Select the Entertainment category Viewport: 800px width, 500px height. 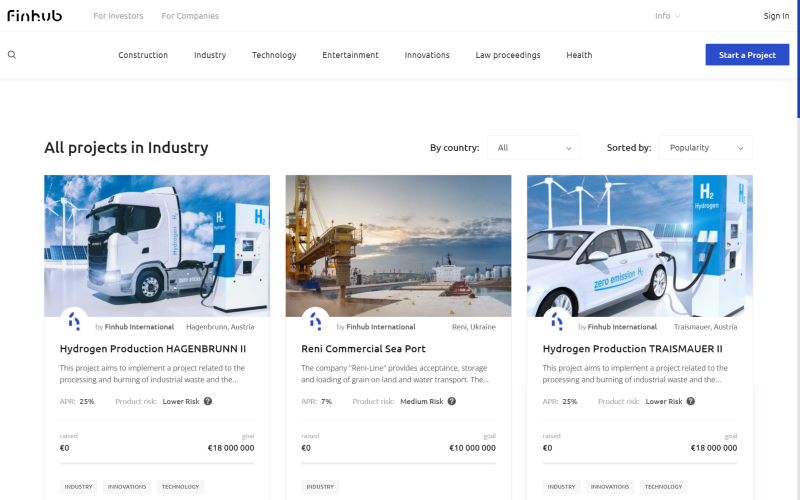(351, 55)
